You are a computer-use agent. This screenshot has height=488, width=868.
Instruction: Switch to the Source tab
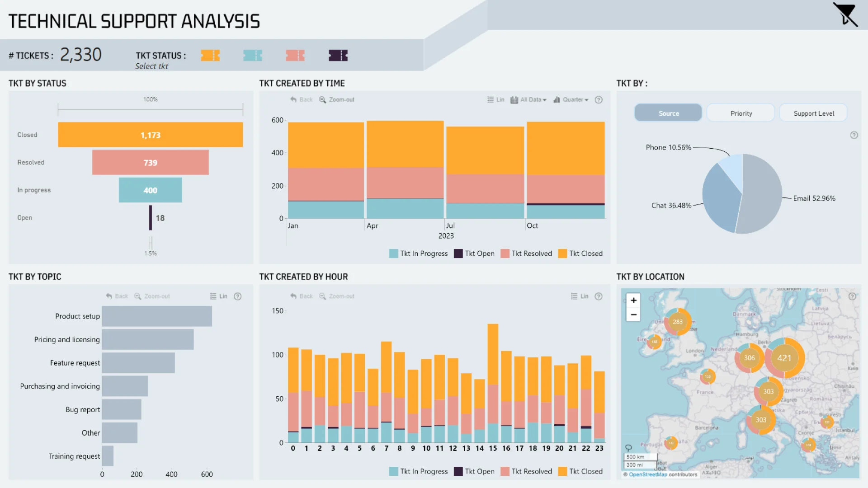point(668,113)
